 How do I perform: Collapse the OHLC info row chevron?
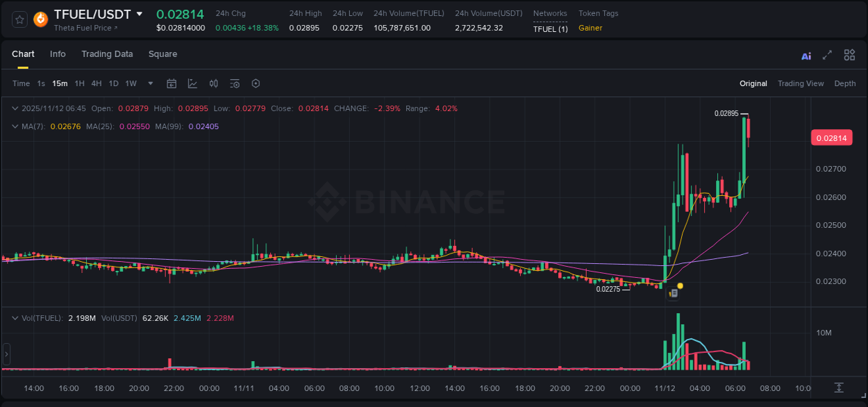pos(15,108)
